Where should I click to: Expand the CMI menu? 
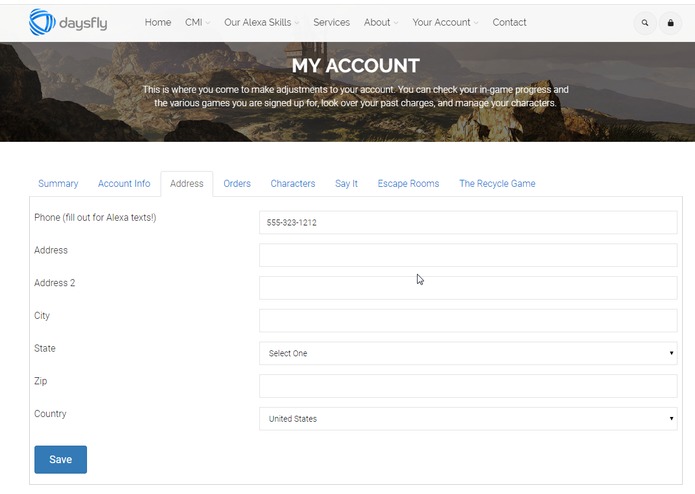pos(197,22)
